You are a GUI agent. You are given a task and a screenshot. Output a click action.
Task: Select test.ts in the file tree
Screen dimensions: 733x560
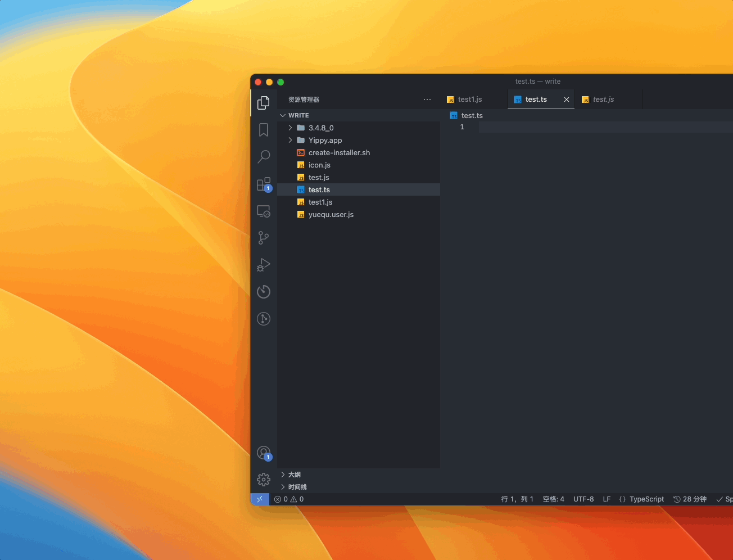tap(359, 189)
